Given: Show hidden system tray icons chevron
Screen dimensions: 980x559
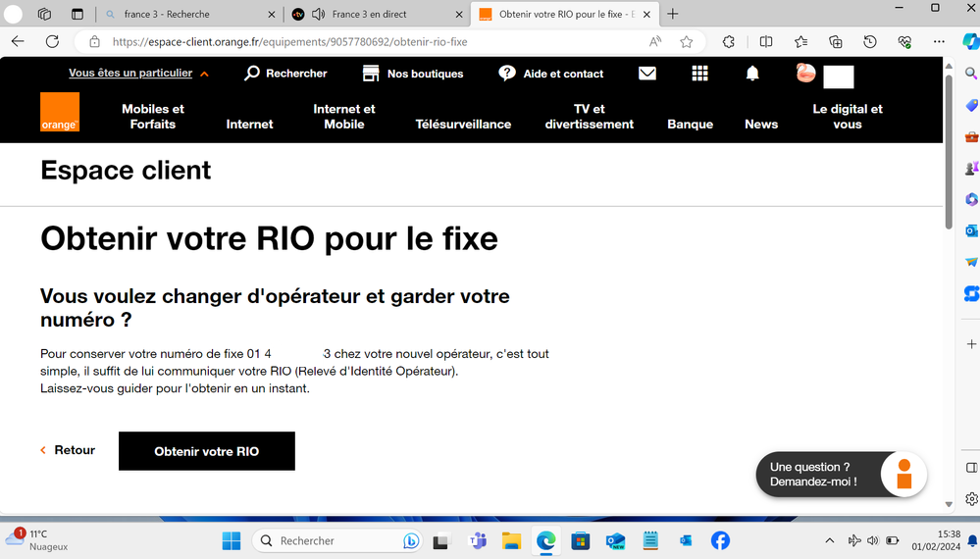Looking at the screenshot, I should (x=829, y=541).
